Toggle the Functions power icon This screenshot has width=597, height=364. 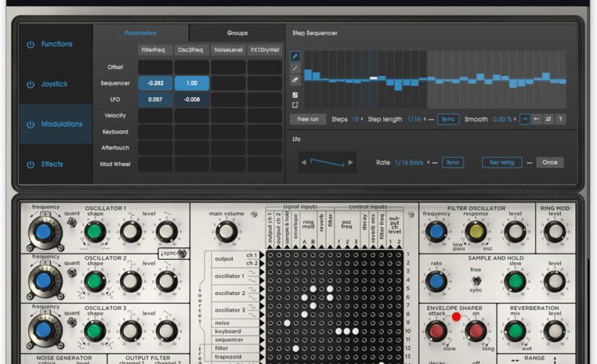[x=31, y=44]
